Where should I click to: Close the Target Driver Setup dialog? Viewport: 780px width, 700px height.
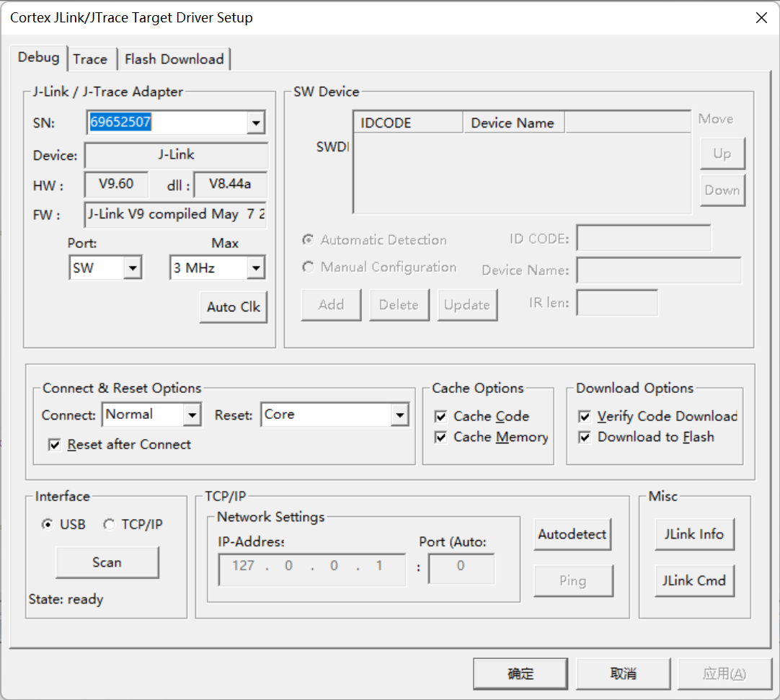coord(761,18)
